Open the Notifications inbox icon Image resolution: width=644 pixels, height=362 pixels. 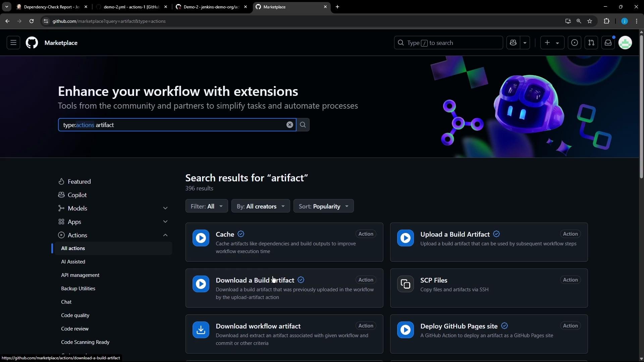pos(608,43)
